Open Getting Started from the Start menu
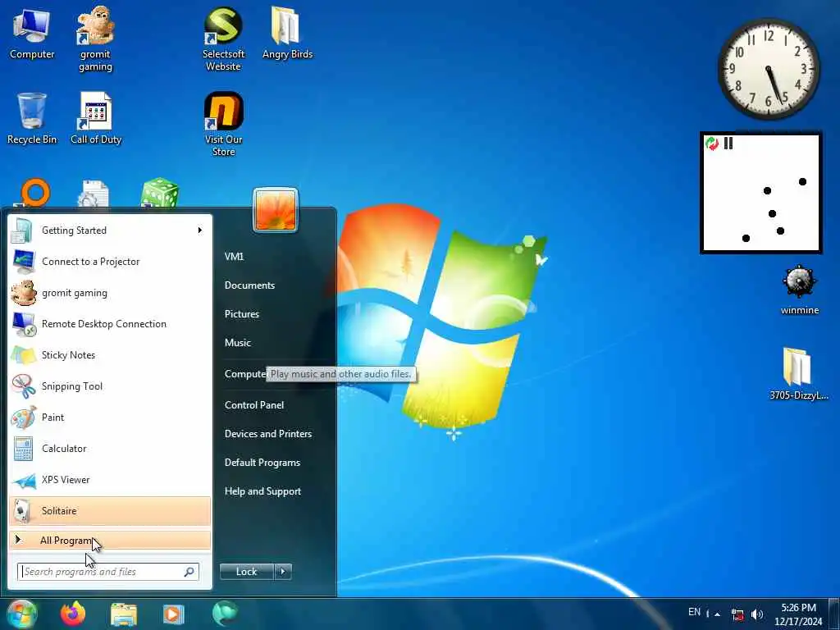The height and width of the screenshot is (630, 840). coord(110,231)
